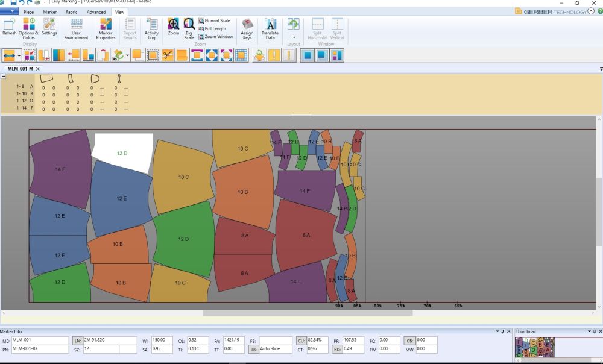Click the orange and blue striped icon
Viewport: 603px width, 364px height.
click(x=58, y=55)
